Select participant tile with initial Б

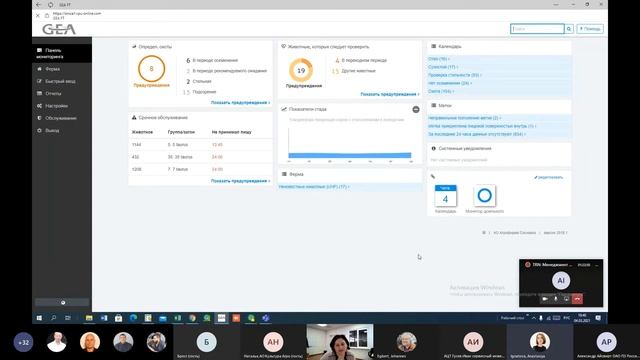click(207, 342)
